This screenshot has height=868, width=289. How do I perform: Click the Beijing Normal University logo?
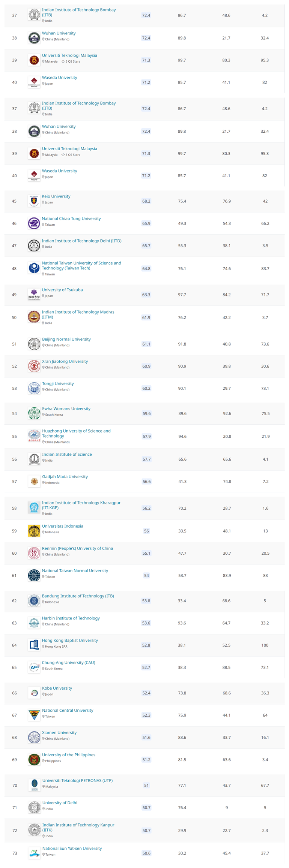(x=34, y=344)
